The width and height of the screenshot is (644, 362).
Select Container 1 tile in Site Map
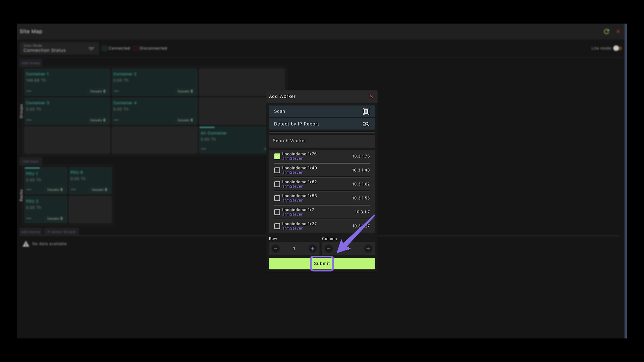(67, 82)
